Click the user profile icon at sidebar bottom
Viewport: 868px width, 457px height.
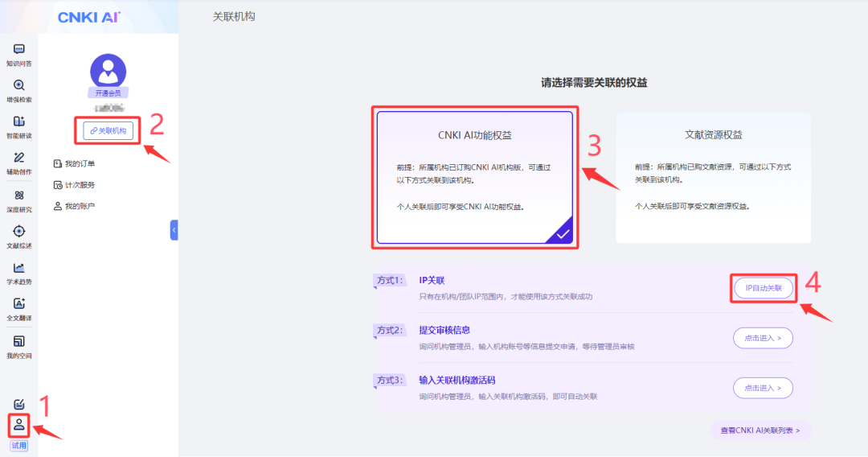19,425
